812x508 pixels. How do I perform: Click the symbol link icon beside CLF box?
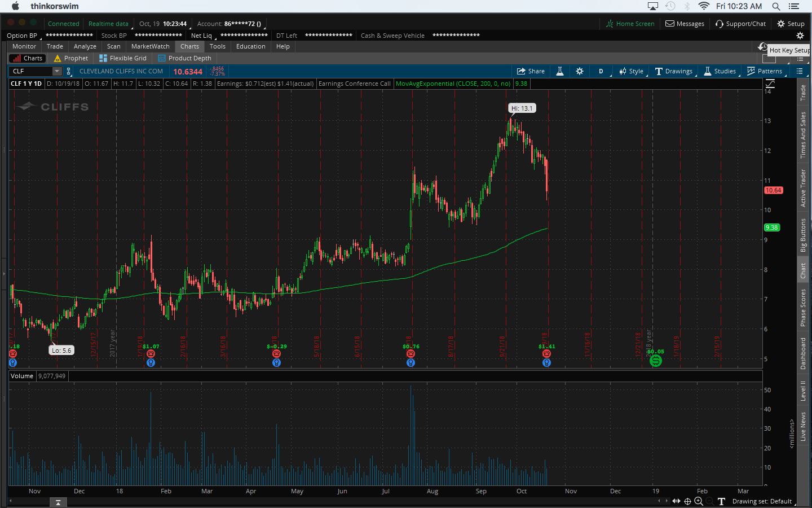pyautogui.click(x=69, y=71)
